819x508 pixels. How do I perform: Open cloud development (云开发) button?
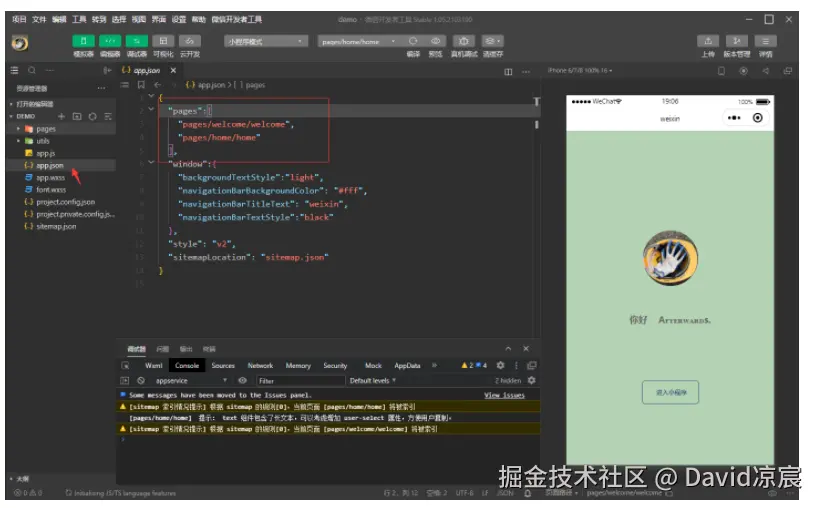coord(190,41)
